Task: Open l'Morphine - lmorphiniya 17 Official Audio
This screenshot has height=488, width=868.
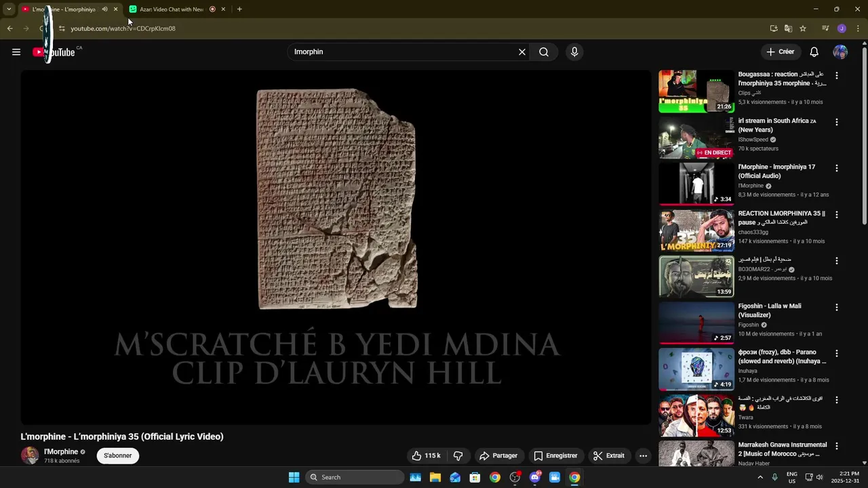Action: tap(696, 184)
